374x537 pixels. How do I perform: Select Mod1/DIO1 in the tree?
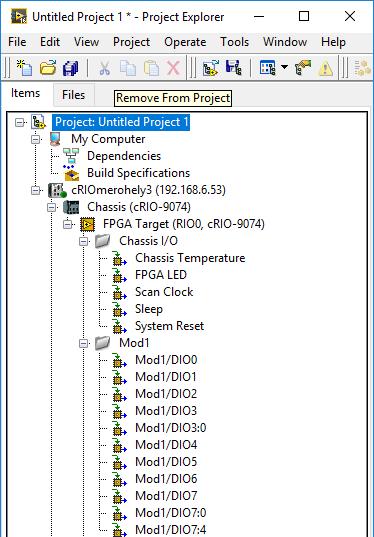point(166,377)
